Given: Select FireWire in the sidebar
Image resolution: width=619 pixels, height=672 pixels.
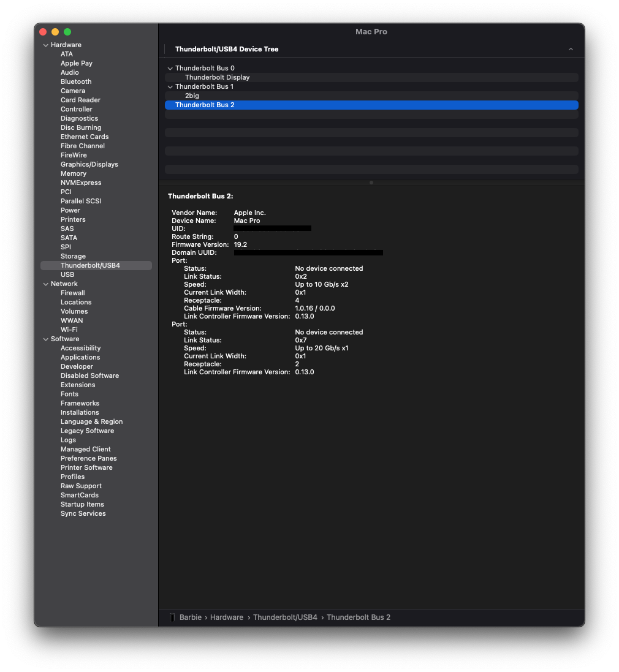Looking at the screenshot, I should tap(74, 155).
